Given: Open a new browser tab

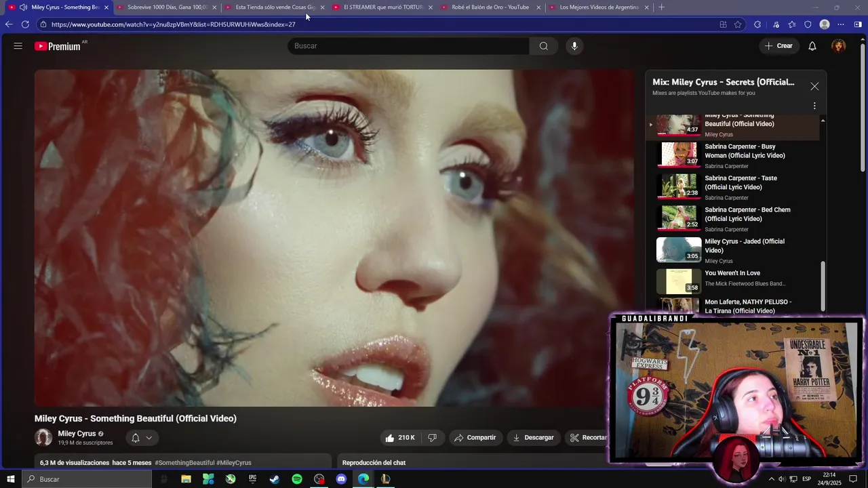Looking at the screenshot, I should pyautogui.click(x=661, y=7).
